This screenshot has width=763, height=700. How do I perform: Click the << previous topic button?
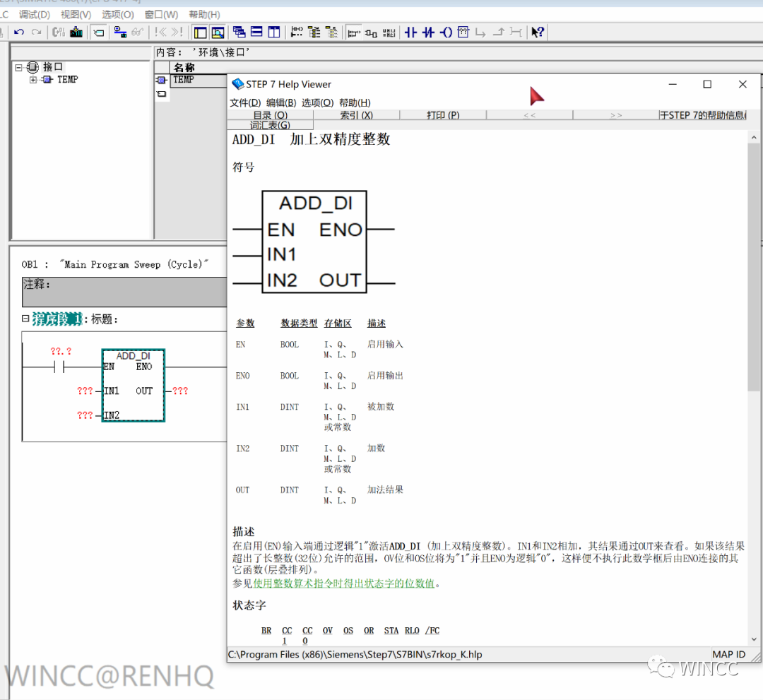pos(529,115)
